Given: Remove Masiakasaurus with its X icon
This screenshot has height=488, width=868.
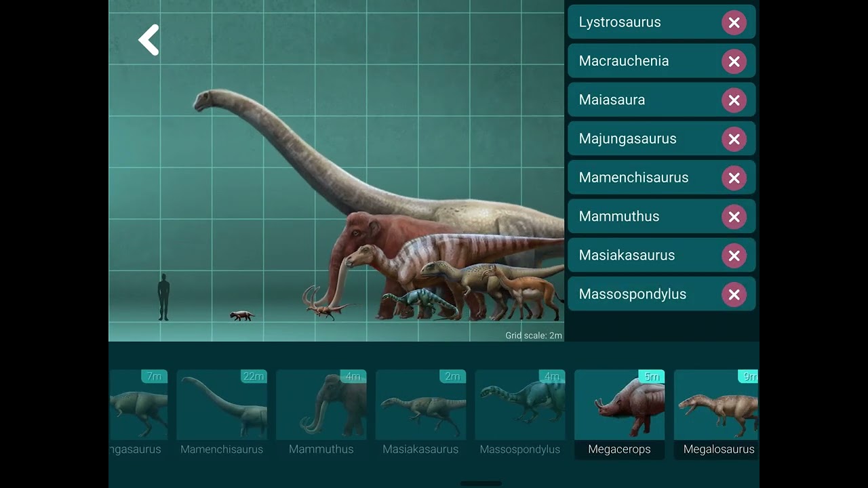Looking at the screenshot, I should (x=734, y=256).
